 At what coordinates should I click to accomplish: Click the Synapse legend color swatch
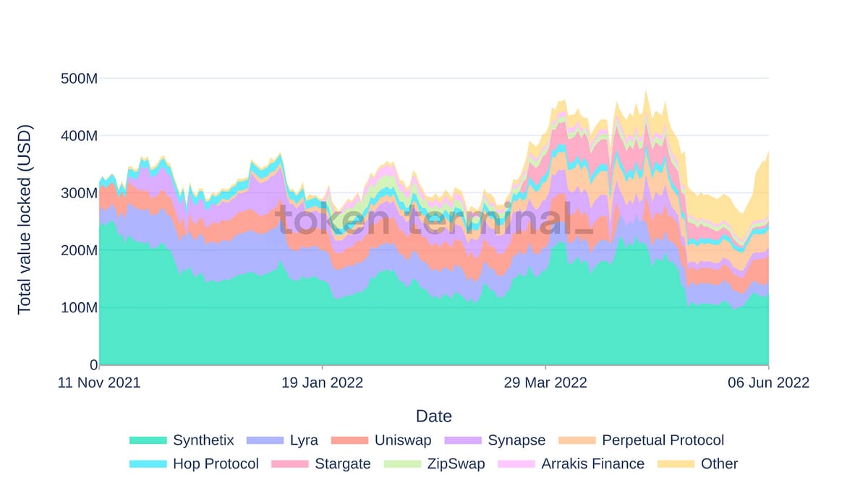(x=462, y=440)
